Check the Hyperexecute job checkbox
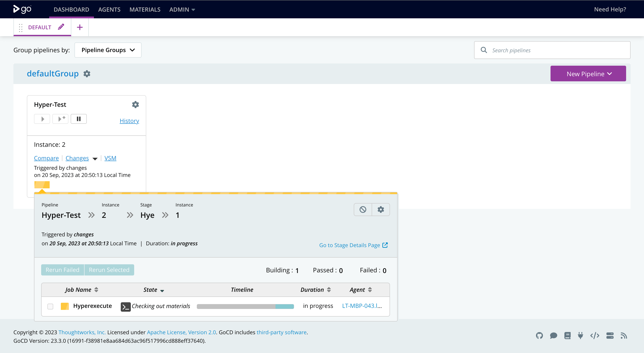Screen dimensions: 644x353 tap(50, 306)
